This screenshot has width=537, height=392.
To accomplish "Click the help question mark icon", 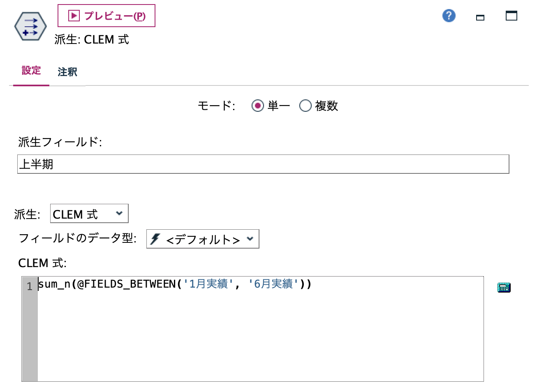I will click(449, 16).
